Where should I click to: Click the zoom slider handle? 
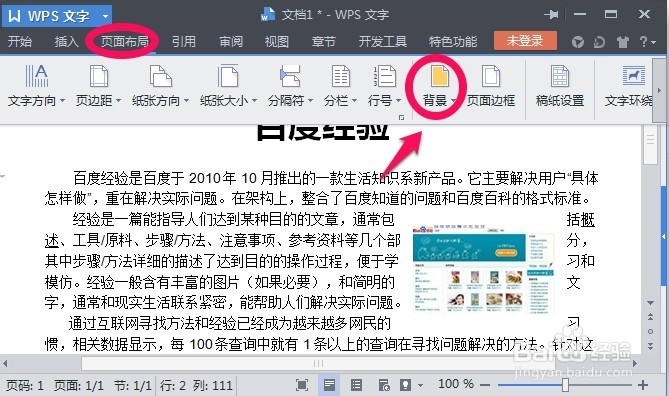coord(565,384)
